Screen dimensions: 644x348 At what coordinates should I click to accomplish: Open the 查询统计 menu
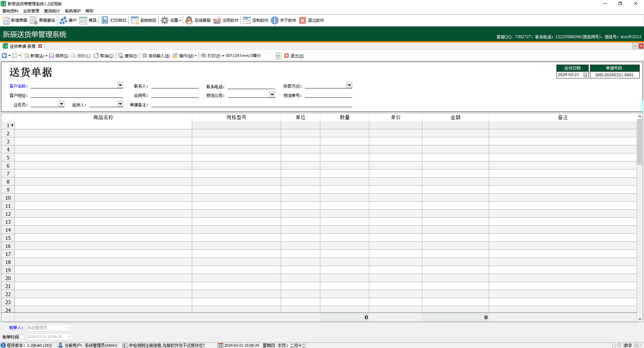52,11
